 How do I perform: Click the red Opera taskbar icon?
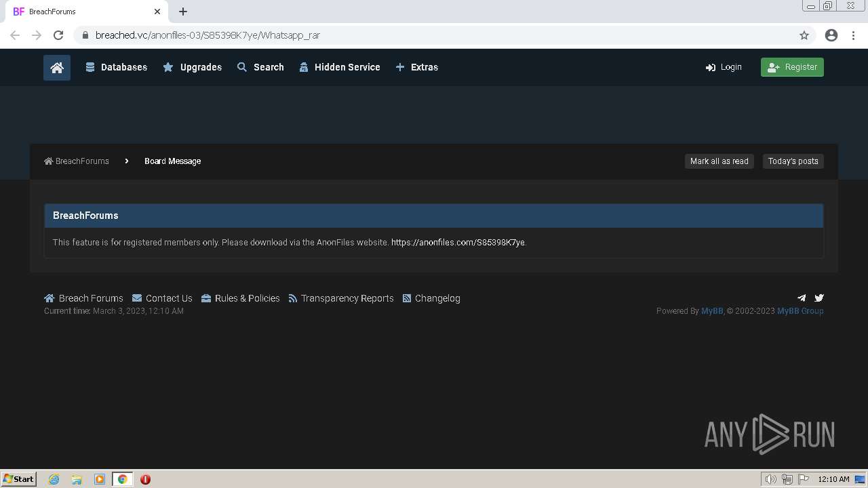pyautogui.click(x=145, y=479)
